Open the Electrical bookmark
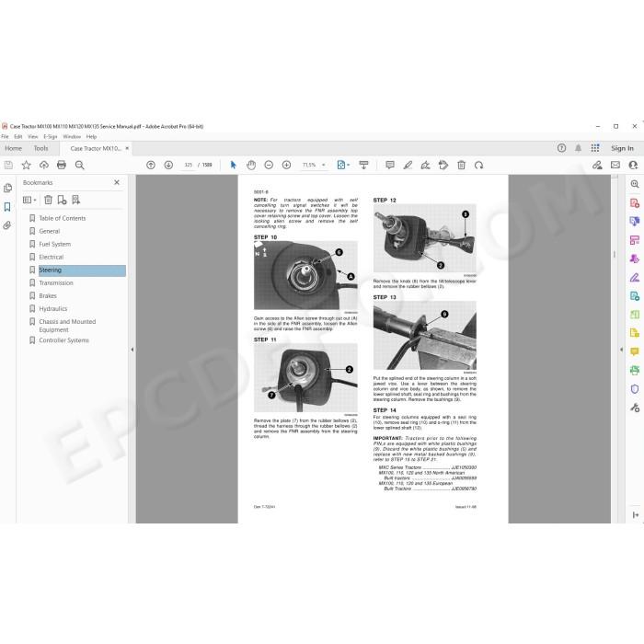The image size is (644, 644). pos(52,257)
